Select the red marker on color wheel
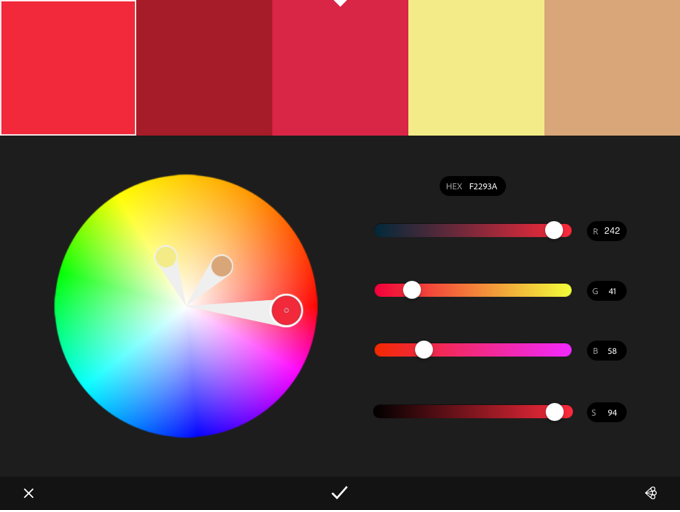The width and height of the screenshot is (680, 512). click(287, 310)
